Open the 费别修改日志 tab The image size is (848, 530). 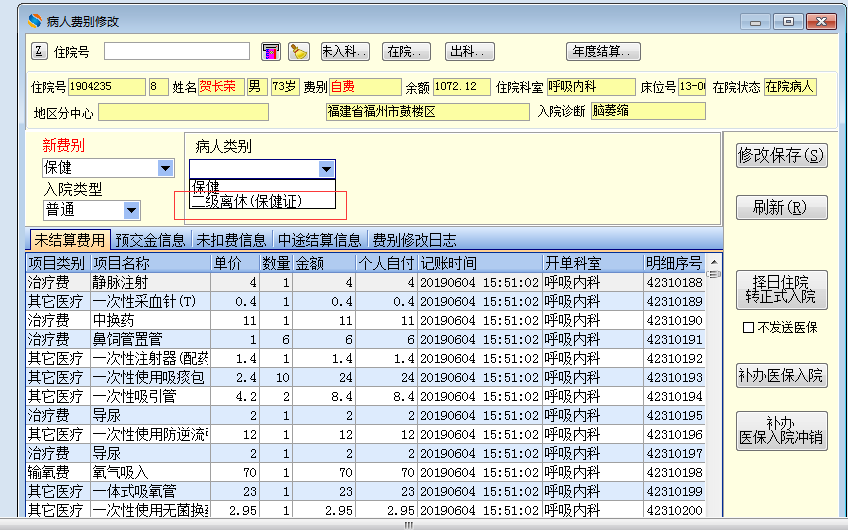(x=414, y=240)
